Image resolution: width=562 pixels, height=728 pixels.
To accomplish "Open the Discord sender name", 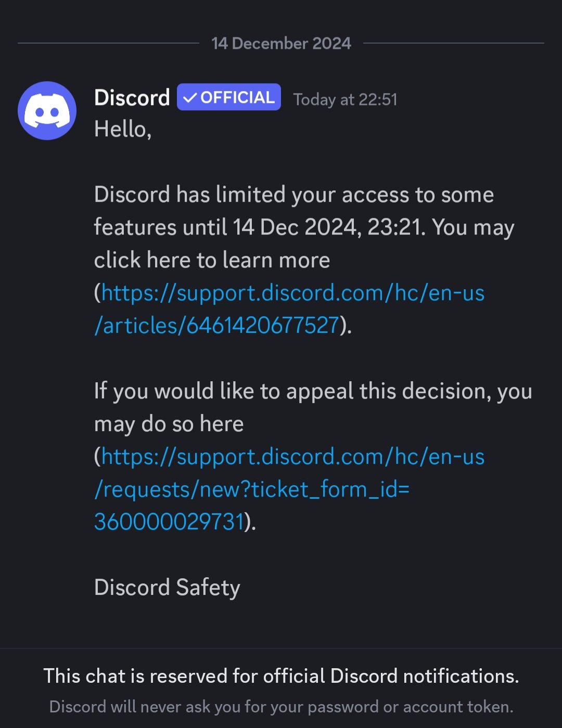I will point(132,98).
